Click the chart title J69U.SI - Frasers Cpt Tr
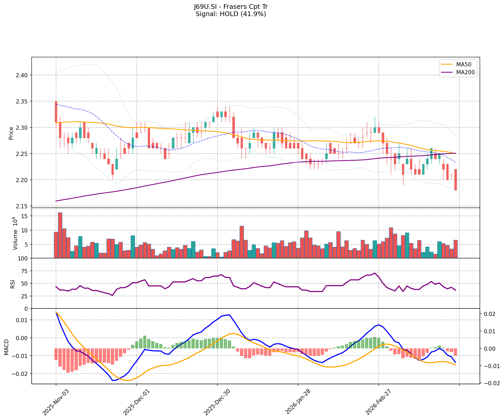504x420 pixels. tap(231, 7)
